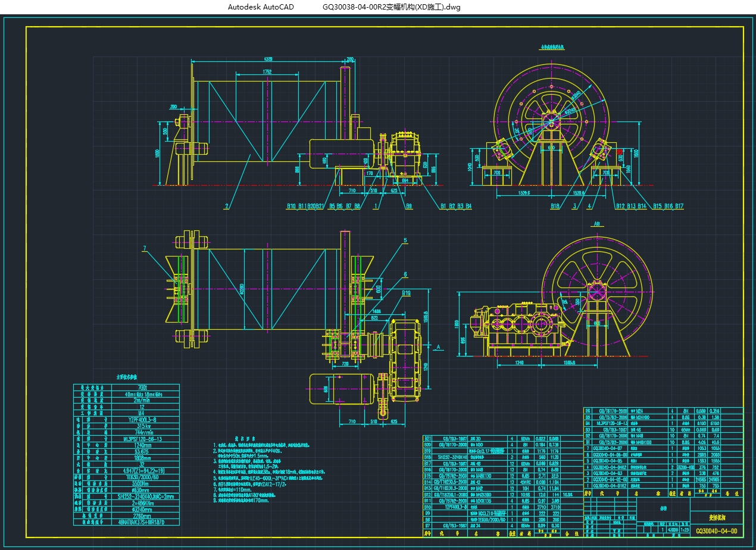Click the drawing number GQ30D4D-04-DD in title block
Image resolution: width=756 pixels, height=550 pixels.
point(717,530)
